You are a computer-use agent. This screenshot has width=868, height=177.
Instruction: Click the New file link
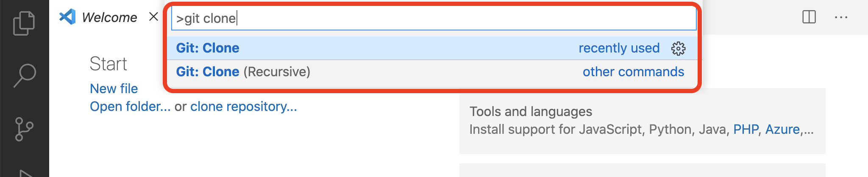click(x=114, y=88)
